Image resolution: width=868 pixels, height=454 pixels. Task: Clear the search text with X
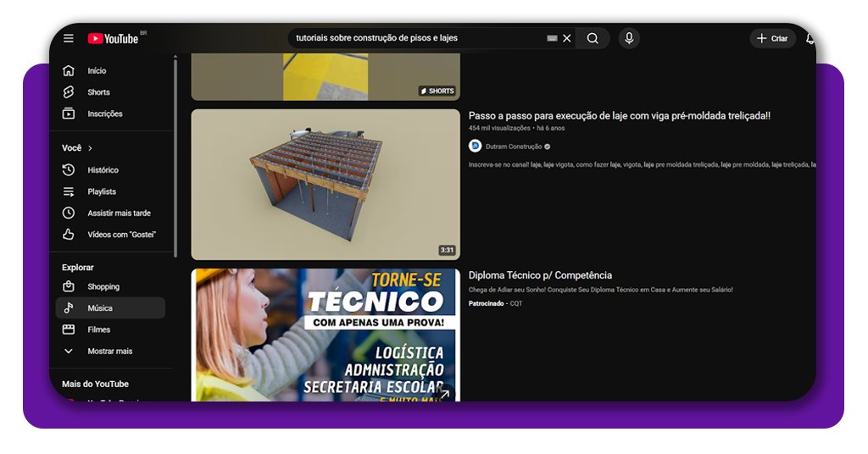[567, 38]
